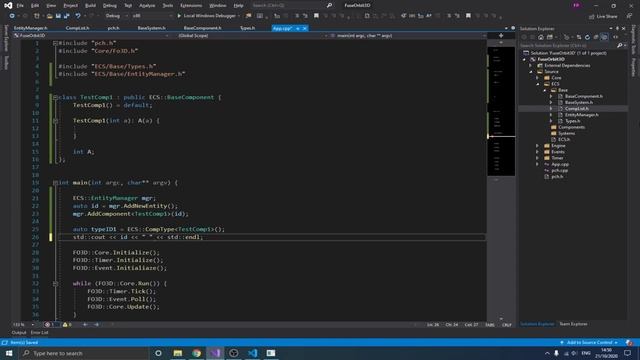The width and height of the screenshot is (640, 360).
Task: Click the Solution Explorer Home icon
Action: click(541, 37)
